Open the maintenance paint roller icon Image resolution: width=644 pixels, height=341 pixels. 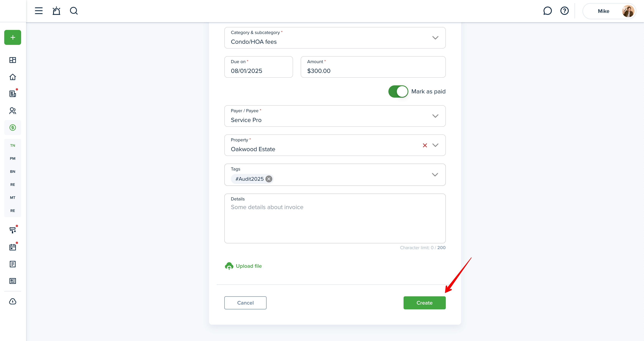tap(13, 230)
